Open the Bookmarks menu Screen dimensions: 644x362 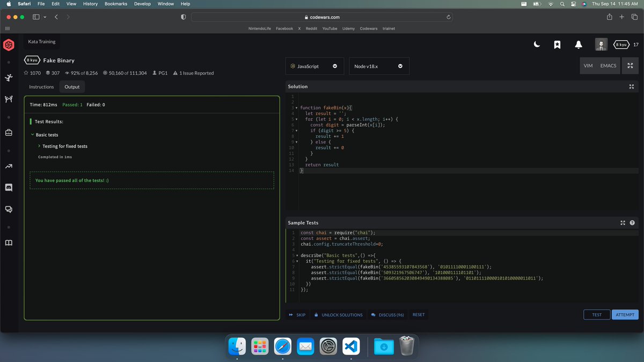coord(116,4)
